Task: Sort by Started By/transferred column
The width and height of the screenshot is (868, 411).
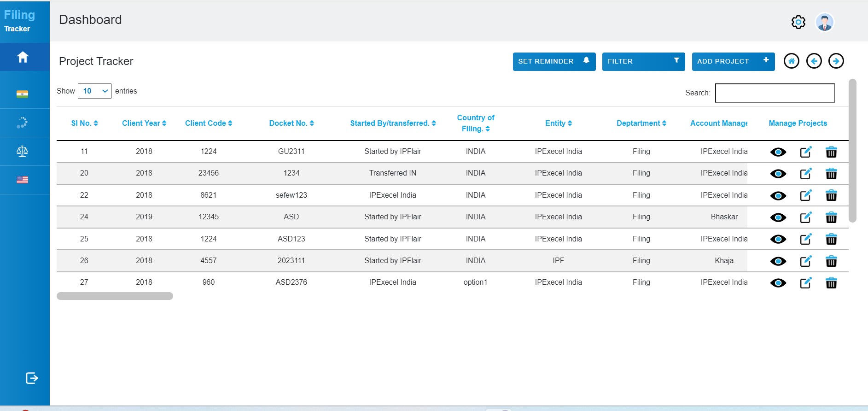Action: pos(393,123)
